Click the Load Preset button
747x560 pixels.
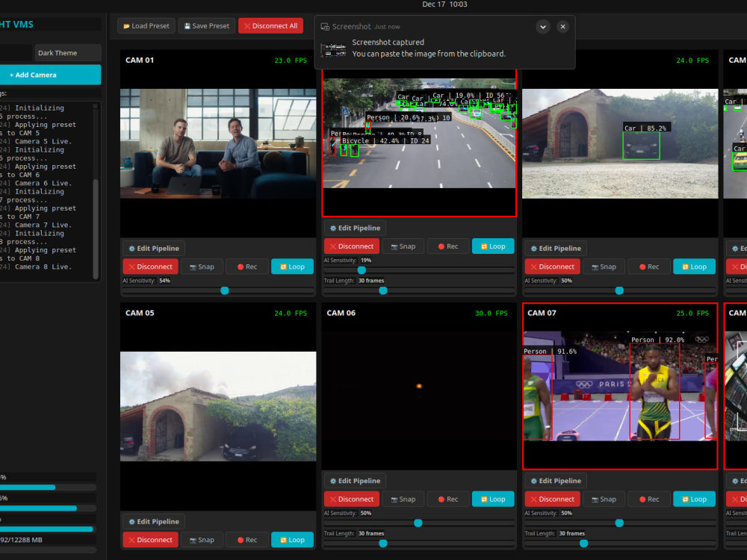point(146,25)
